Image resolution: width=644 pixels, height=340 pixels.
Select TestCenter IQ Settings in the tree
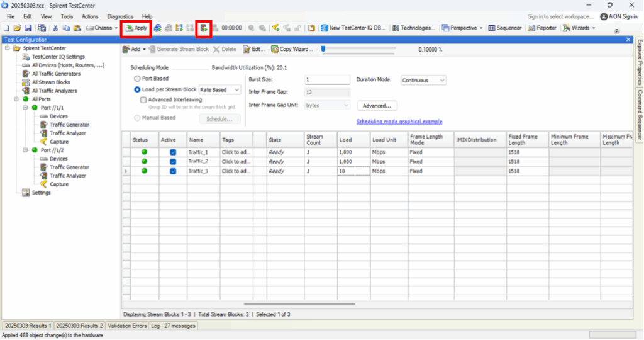pos(58,57)
